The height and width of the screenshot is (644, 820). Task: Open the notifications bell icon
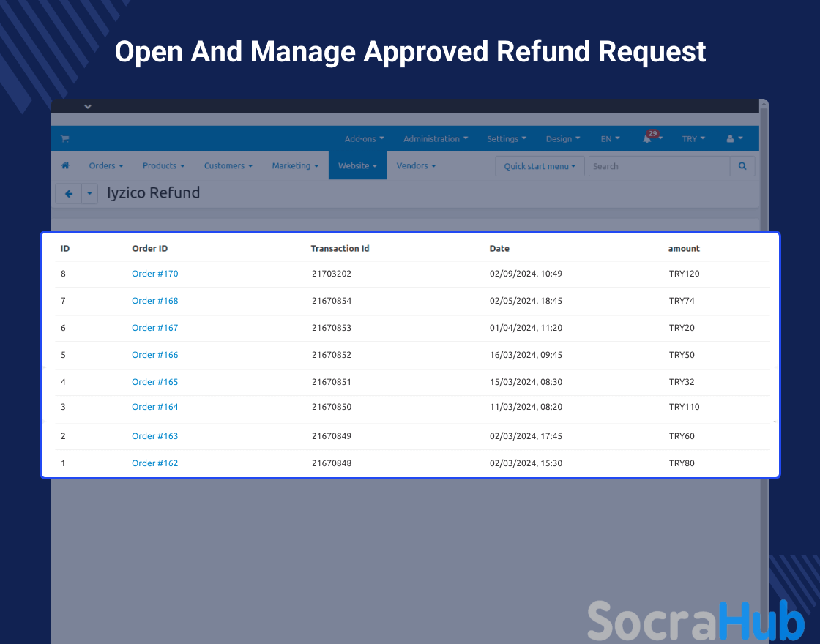647,138
